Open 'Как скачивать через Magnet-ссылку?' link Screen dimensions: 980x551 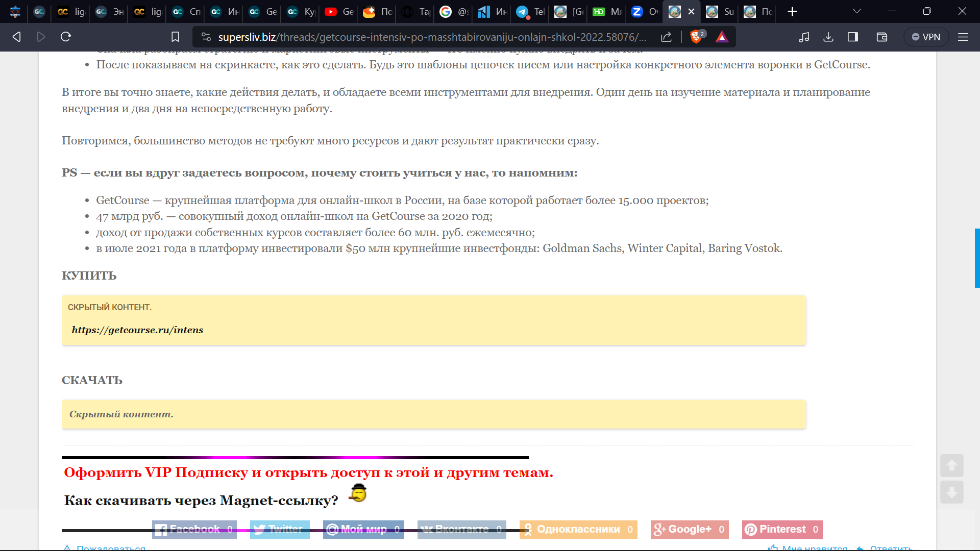201,500
